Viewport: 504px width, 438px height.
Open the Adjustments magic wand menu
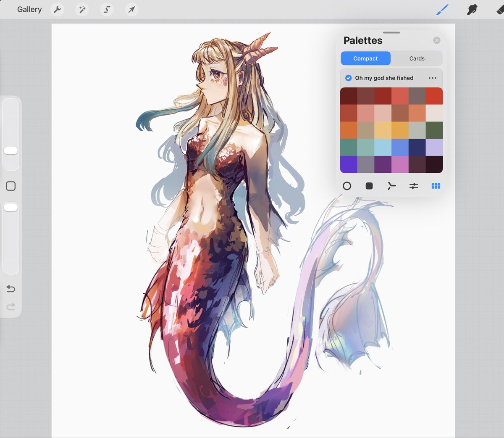tap(82, 9)
